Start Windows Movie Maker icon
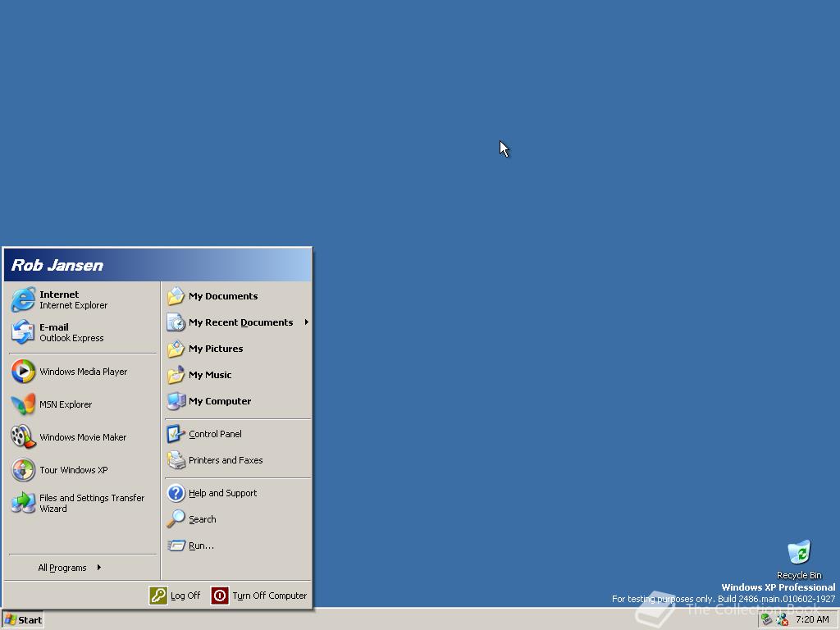This screenshot has width=840, height=630. pyautogui.click(x=23, y=436)
